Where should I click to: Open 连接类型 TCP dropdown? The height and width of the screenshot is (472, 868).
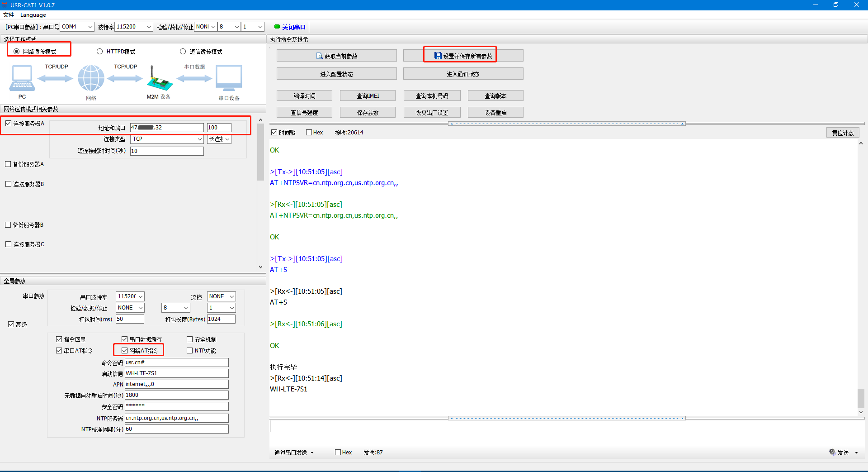[x=167, y=139]
